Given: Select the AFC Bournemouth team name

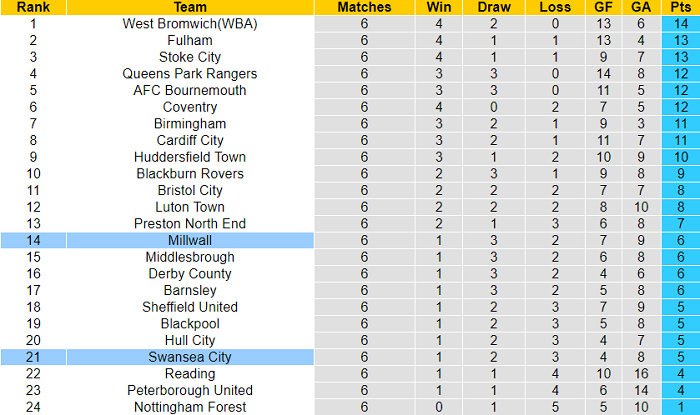Looking at the screenshot, I should [x=189, y=90].
